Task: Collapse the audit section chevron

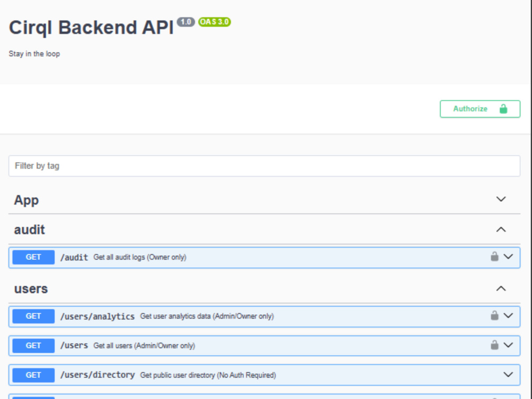Action: tap(501, 230)
